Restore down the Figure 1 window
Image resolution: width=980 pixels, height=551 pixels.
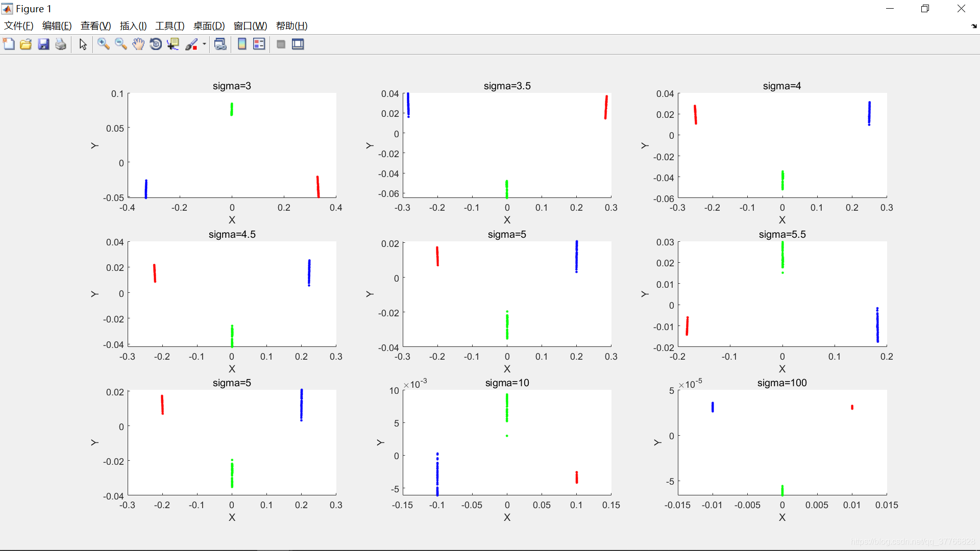tap(925, 9)
